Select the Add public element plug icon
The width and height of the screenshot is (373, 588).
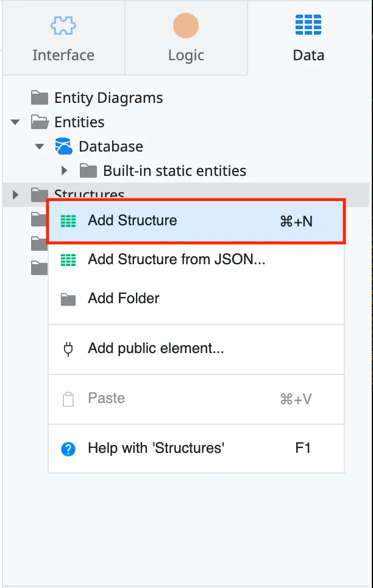pyautogui.click(x=67, y=349)
